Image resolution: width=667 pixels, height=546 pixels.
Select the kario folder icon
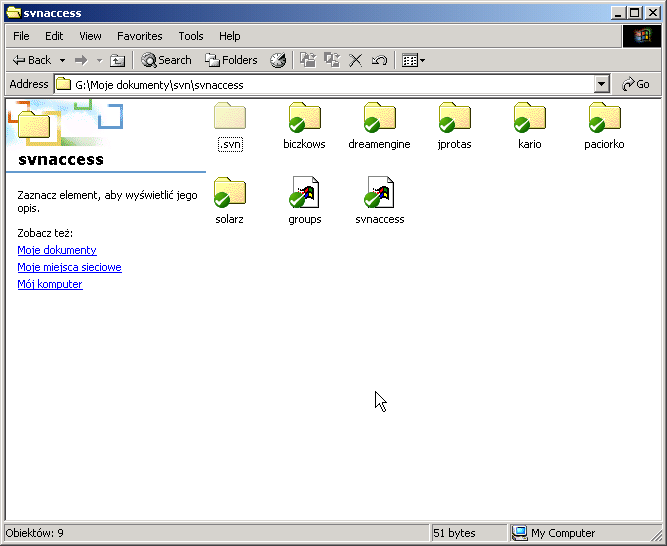click(x=529, y=117)
